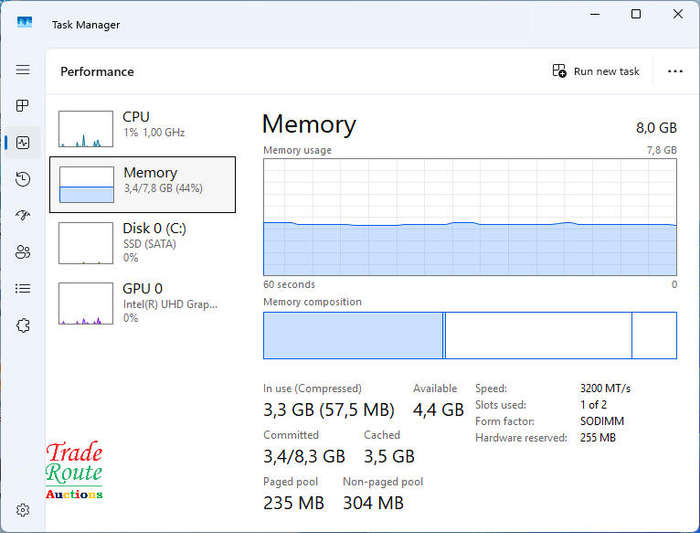Image resolution: width=700 pixels, height=533 pixels.
Task: Open the three-dot more options menu
Action: click(675, 71)
